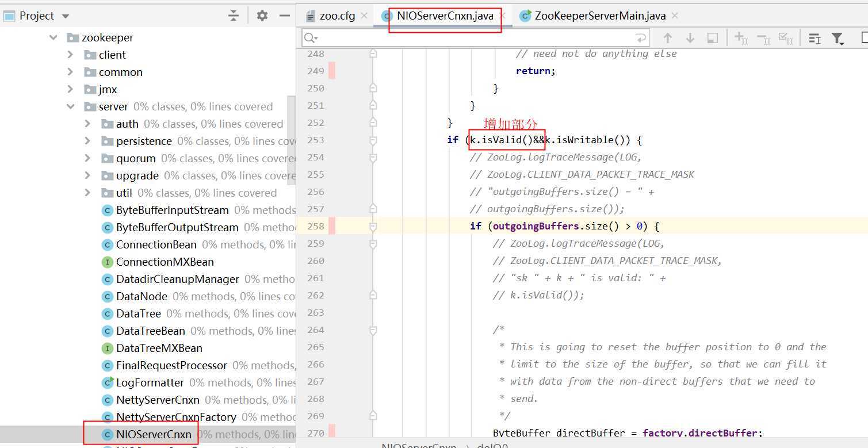The height and width of the screenshot is (448, 868).
Task: Click 'outgoingBuffers' on line 258
Action: [x=536, y=227]
